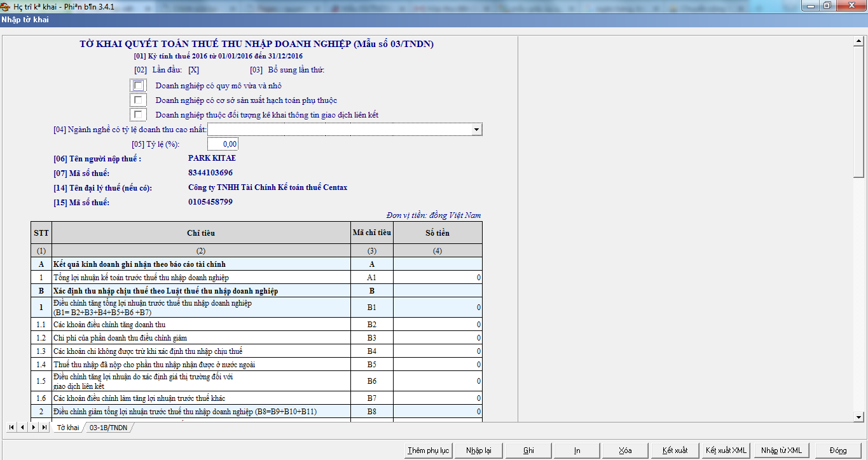The height and width of the screenshot is (460, 868).
Task: Click next sheet navigation arrow
Action: (x=33, y=428)
